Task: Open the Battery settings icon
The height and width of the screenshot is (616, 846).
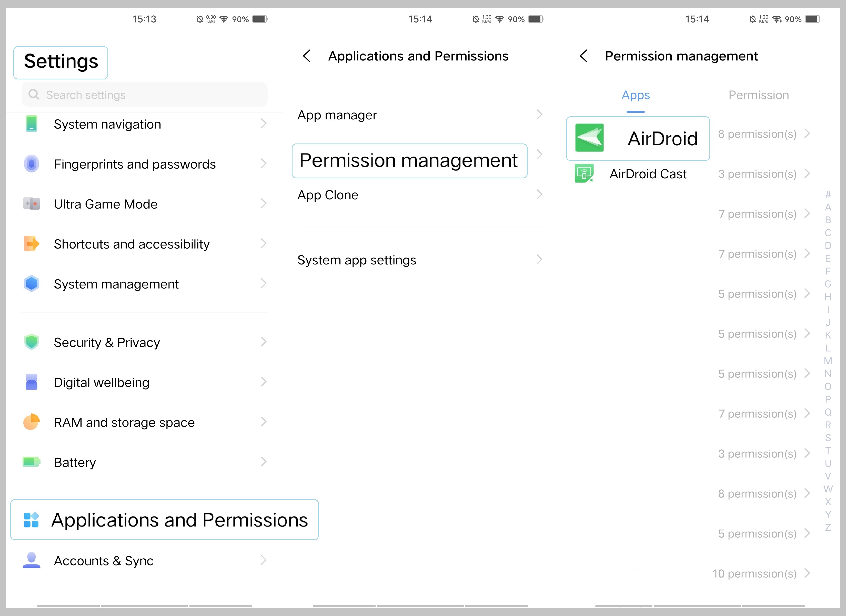Action: click(x=32, y=462)
